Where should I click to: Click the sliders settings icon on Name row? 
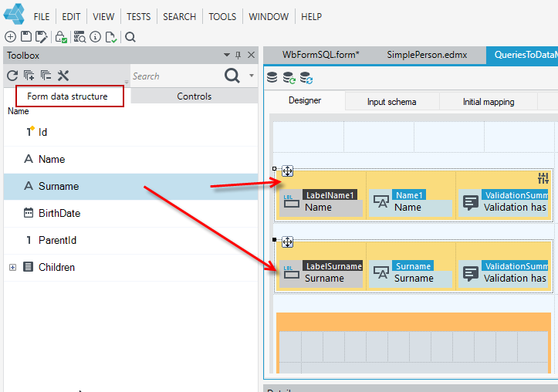click(x=543, y=177)
